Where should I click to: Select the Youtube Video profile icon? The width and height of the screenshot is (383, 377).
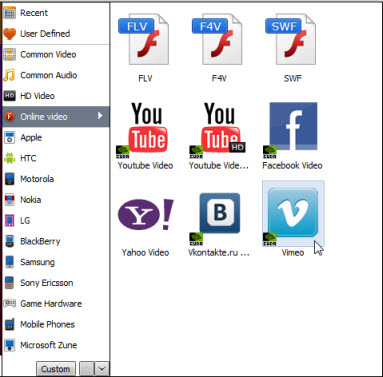pos(143,130)
